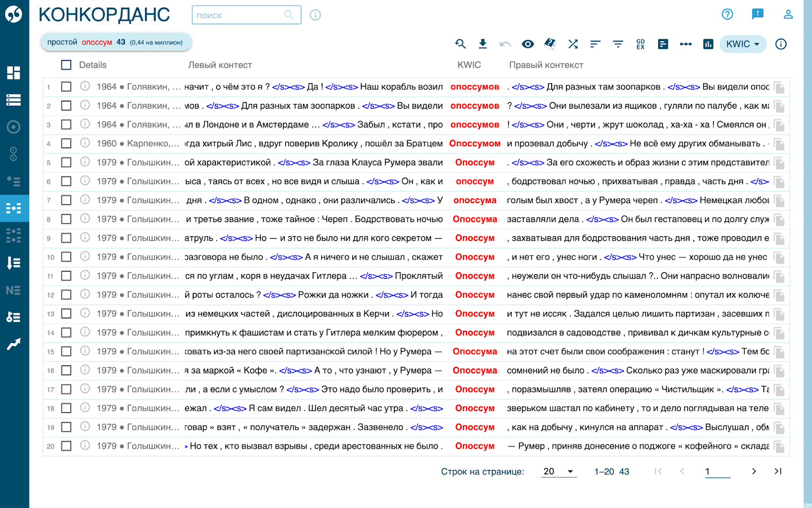
Task: Click the 1960 Карпенко source reference
Action: tap(138, 143)
